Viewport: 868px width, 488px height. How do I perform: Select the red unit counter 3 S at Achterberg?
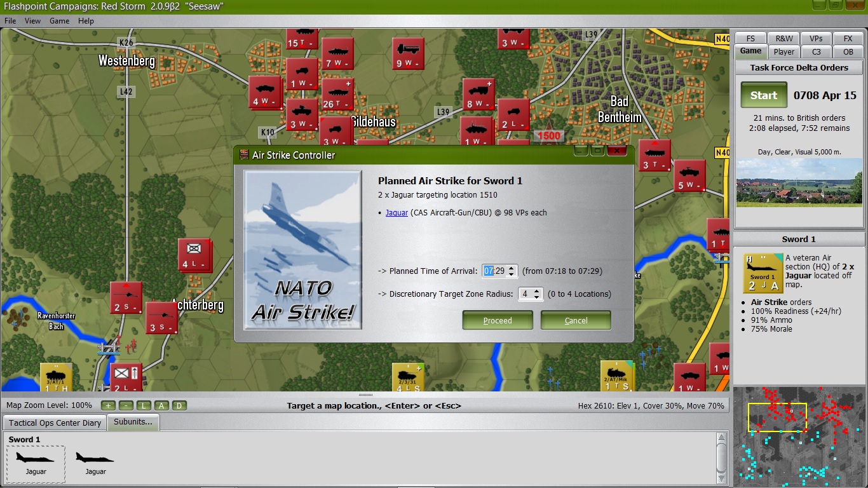click(x=161, y=318)
